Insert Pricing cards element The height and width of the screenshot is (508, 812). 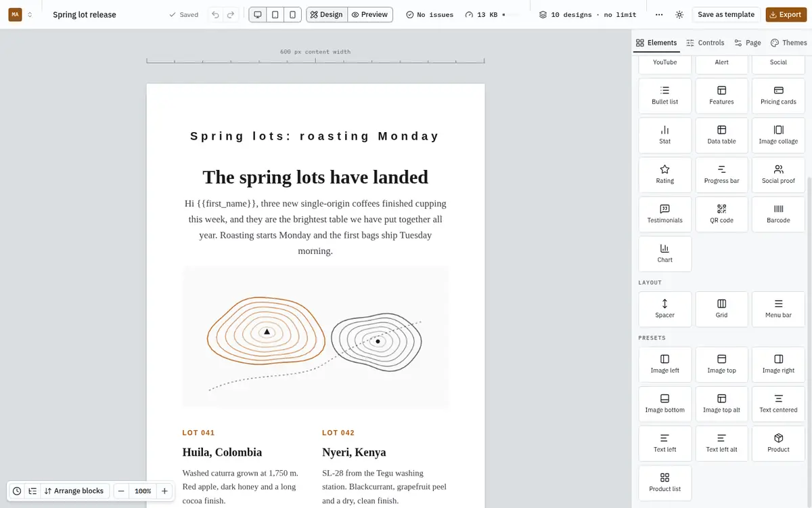(778, 96)
